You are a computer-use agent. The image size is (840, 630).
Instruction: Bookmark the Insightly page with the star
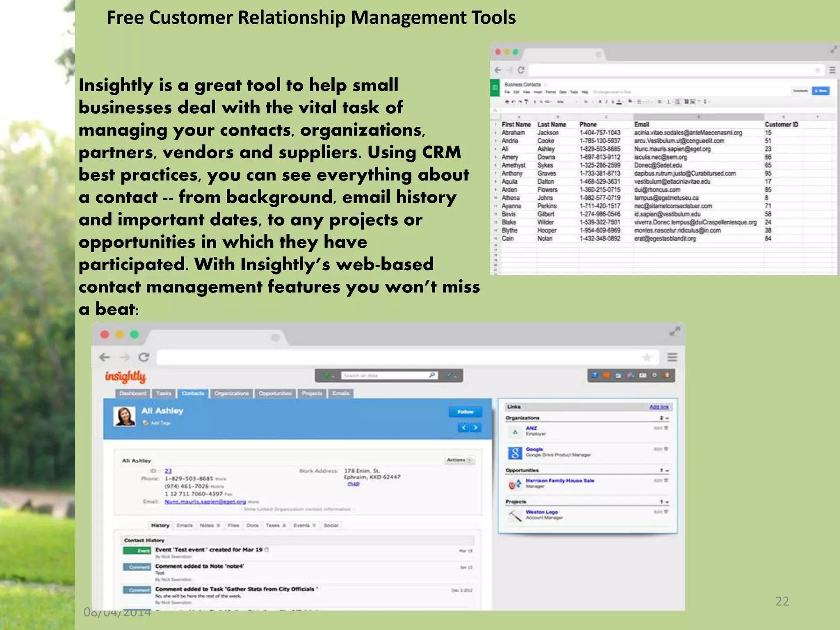click(x=647, y=357)
